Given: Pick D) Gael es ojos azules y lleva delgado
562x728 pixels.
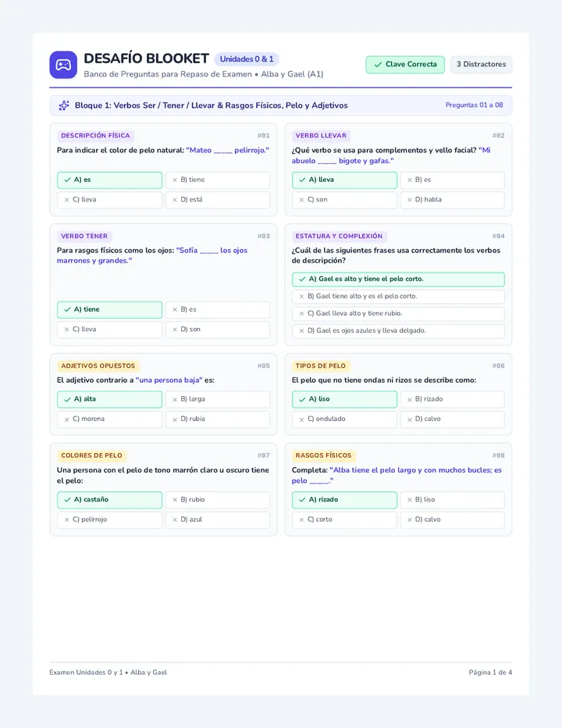Looking at the screenshot, I should point(398,330).
